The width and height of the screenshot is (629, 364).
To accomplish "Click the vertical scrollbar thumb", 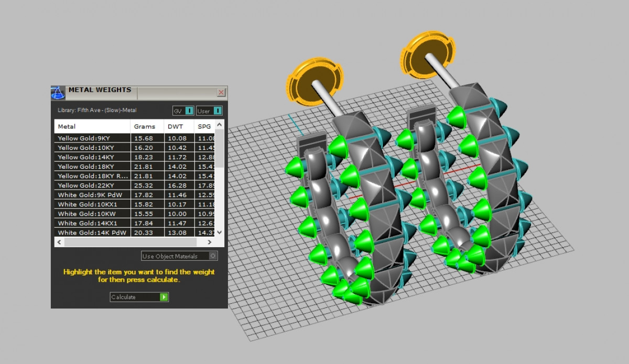I will click(220, 149).
